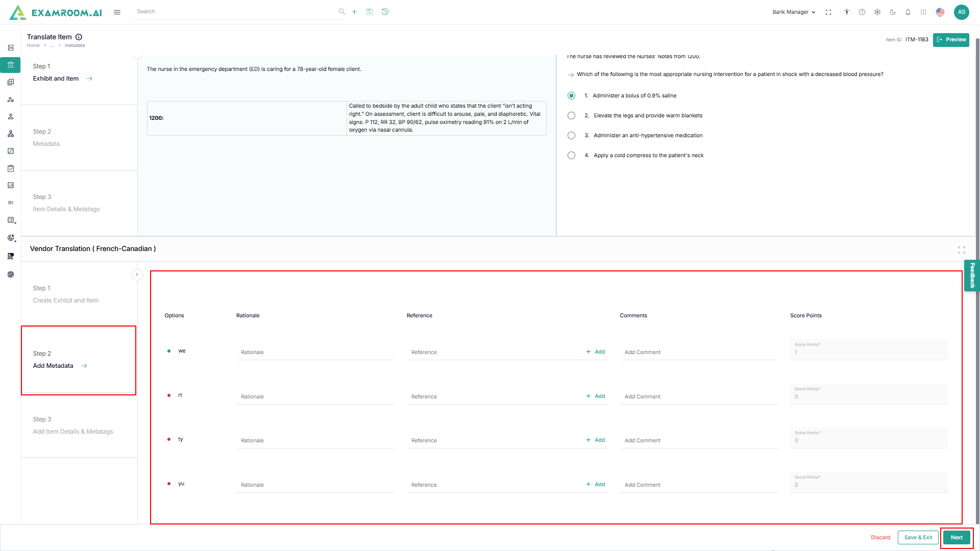Open the apps grid menu

pos(923,12)
